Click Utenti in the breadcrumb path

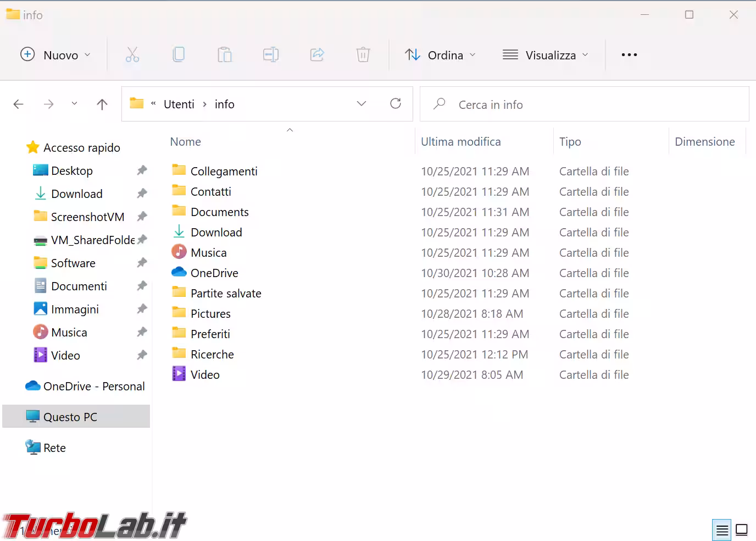click(179, 103)
